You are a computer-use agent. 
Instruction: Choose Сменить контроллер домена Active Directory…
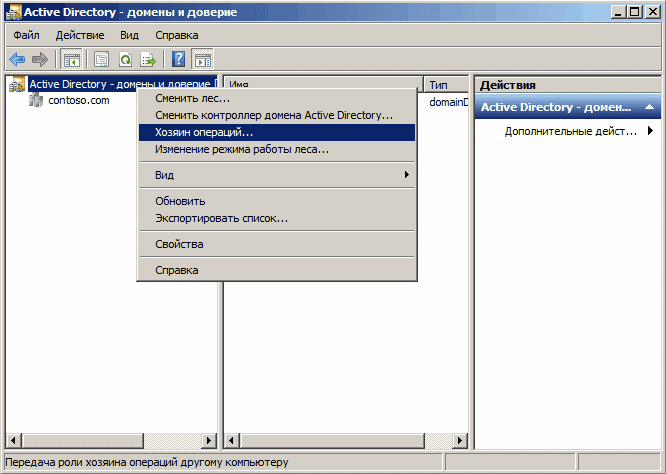(x=277, y=115)
